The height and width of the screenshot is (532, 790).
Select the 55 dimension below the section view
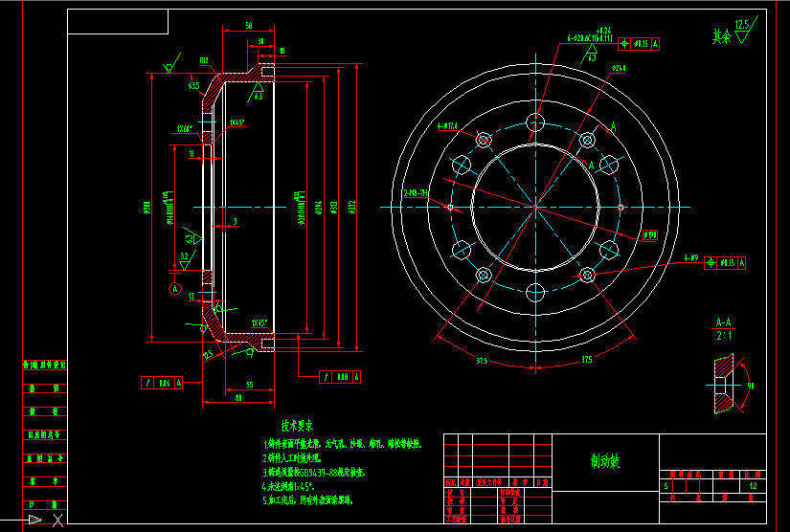tap(250, 384)
